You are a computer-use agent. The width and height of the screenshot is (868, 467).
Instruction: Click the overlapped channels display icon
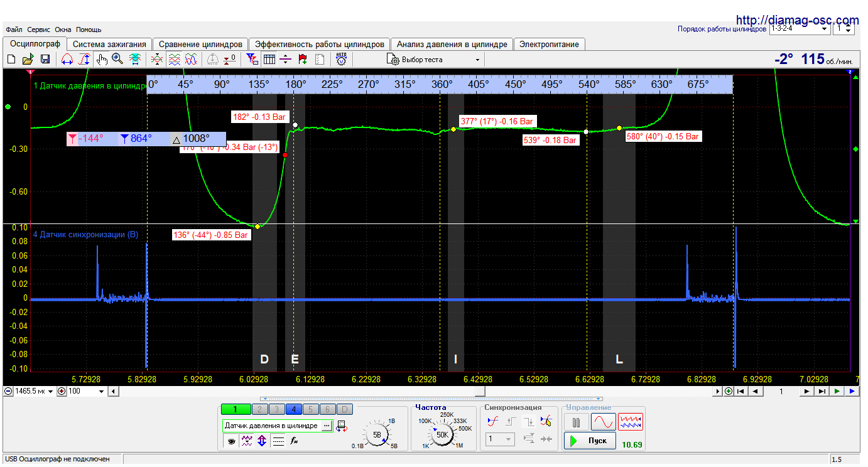[x=157, y=60]
